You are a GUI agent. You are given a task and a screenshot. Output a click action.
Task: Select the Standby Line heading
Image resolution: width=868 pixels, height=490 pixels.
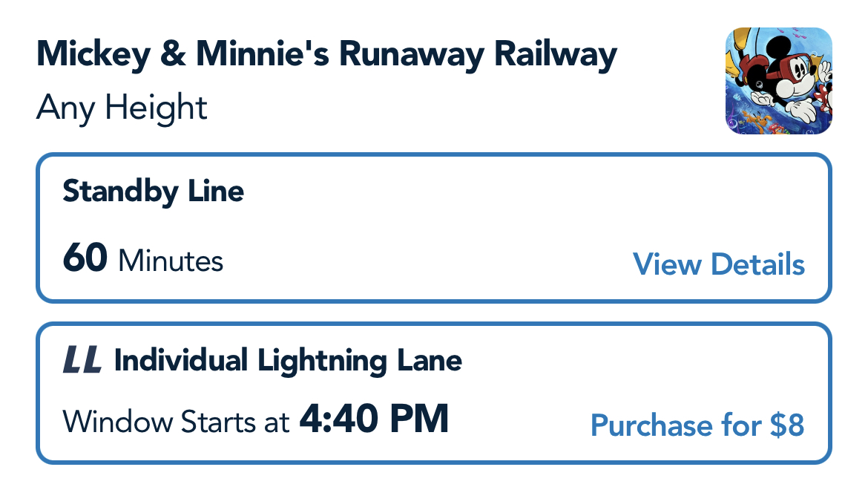pyautogui.click(x=154, y=192)
